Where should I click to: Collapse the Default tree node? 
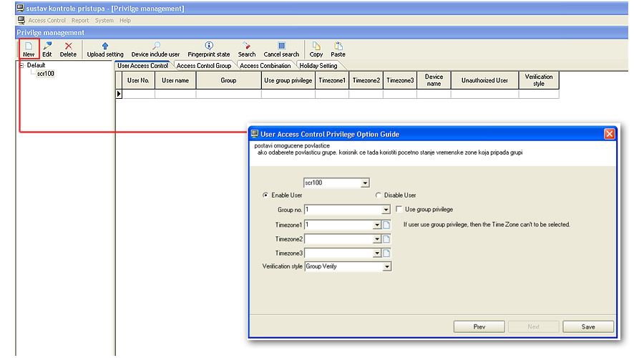click(21, 65)
